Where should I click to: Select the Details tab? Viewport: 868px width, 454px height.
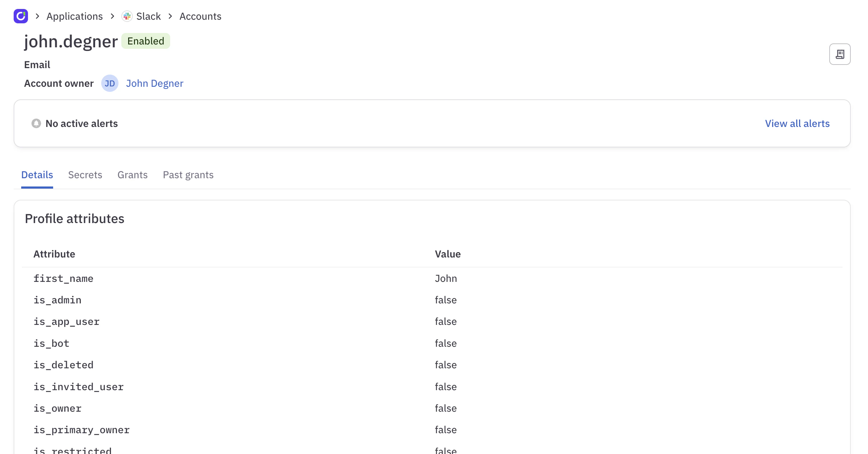(x=37, y=175)
